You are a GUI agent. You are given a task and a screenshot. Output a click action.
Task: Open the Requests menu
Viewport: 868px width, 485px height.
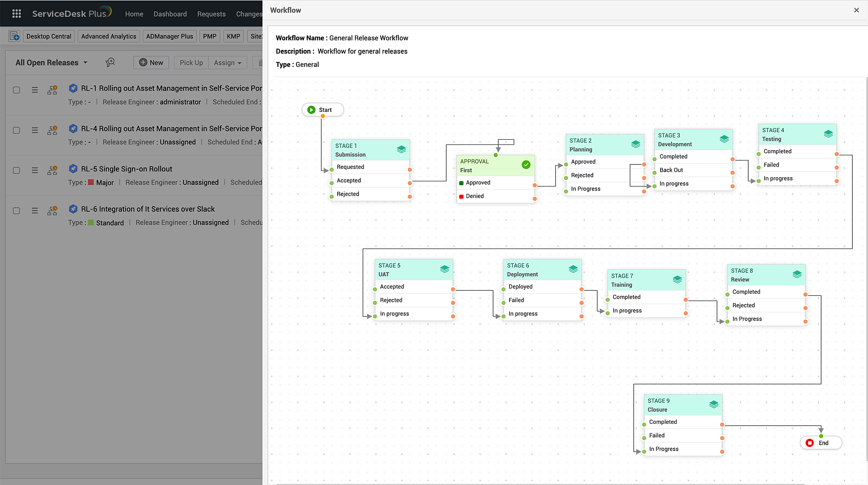(x=211, y=13)
